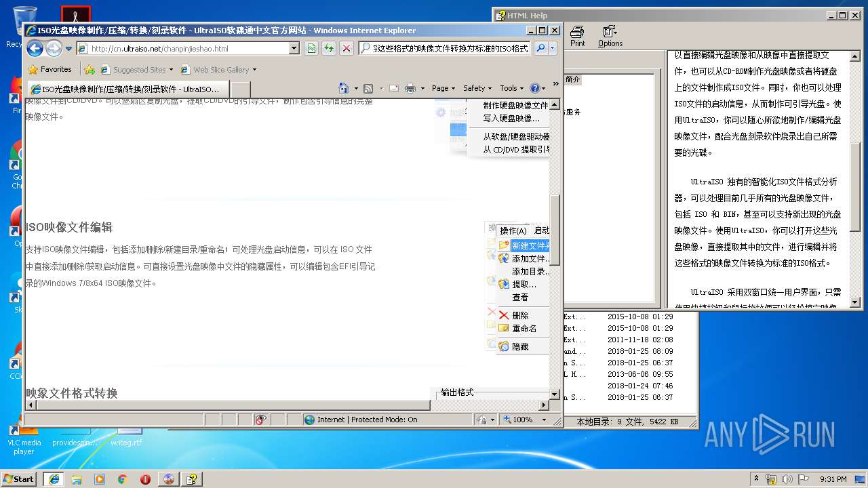Open a new blank tab
The width and height of the screenshot is (868, 488).
coord(241,89)
